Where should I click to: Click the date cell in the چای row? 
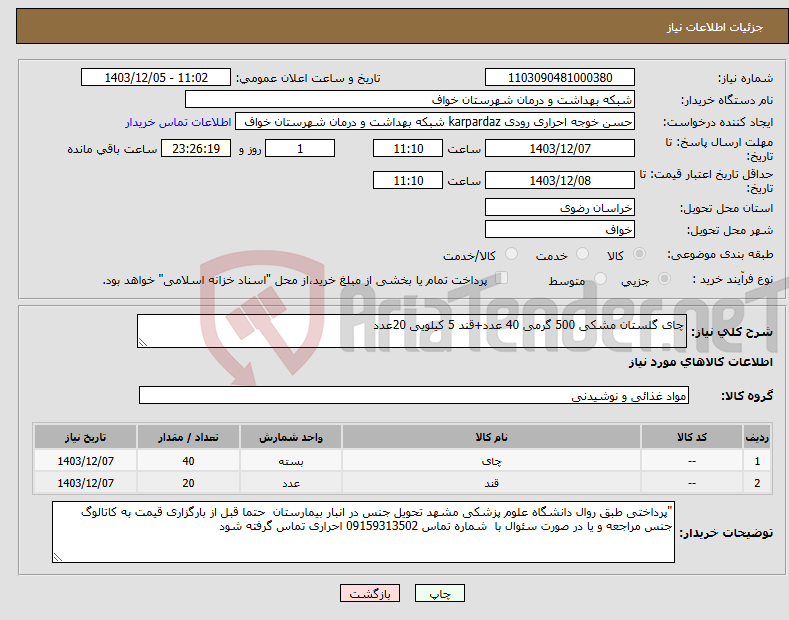coord(86,461)
